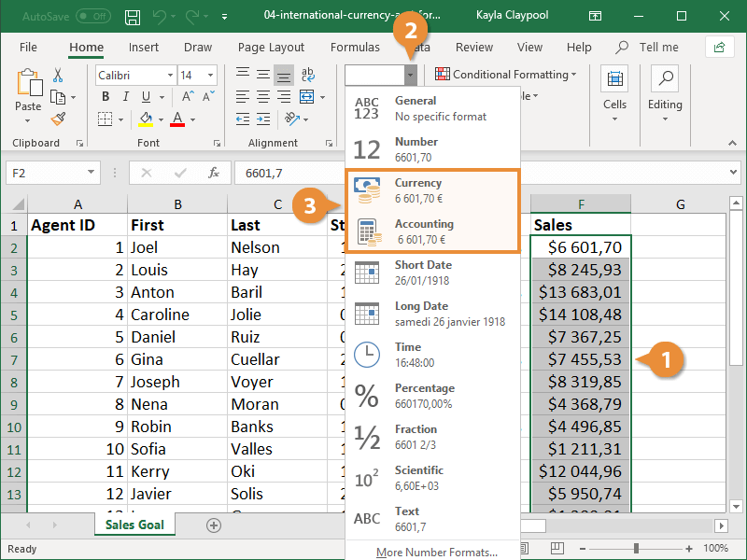
Task: Collapse the Number Format dropdown arrow
Action: pos(410,76)
